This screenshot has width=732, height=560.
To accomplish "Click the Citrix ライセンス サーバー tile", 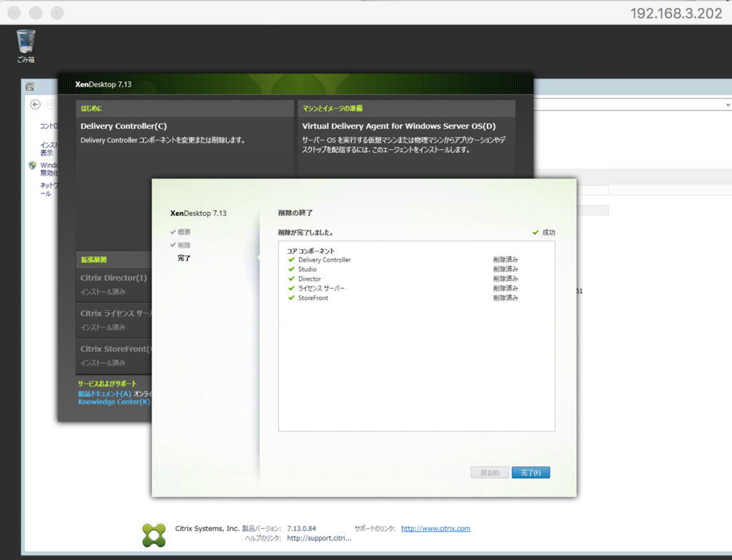I will click(x=114, y=320).
